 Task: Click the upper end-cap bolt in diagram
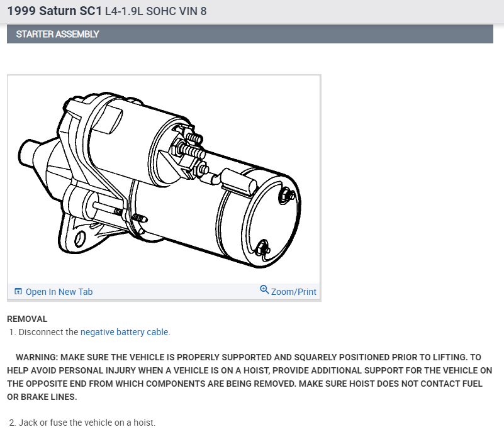pyautogui.click(x=287, y=196)
